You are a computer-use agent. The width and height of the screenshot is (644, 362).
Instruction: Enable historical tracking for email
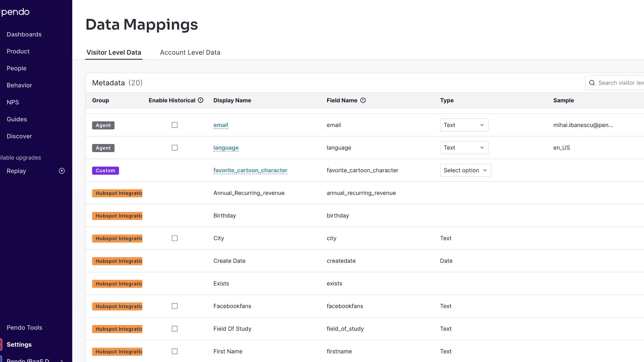click(x=175, y=125)
